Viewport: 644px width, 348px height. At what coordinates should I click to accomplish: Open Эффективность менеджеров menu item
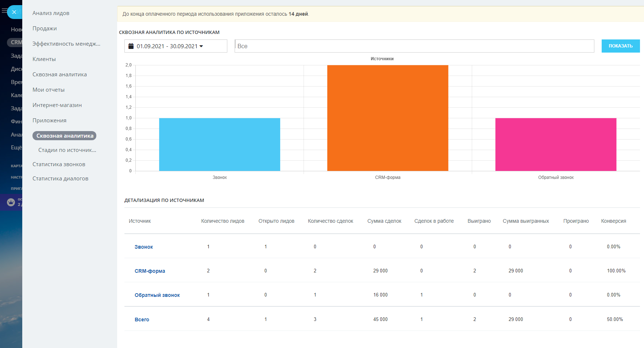pyautogui.click(x=66, y=44)
